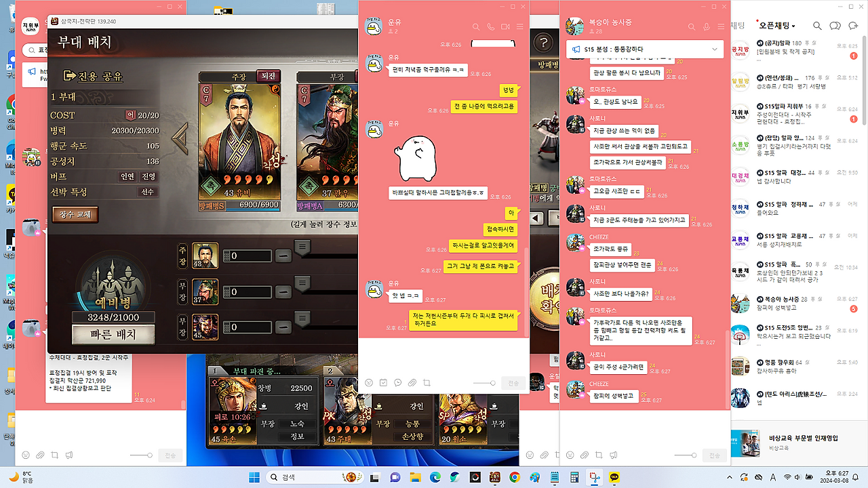
Task: Click taskbar 검색 search box
Action: [314, 477]
